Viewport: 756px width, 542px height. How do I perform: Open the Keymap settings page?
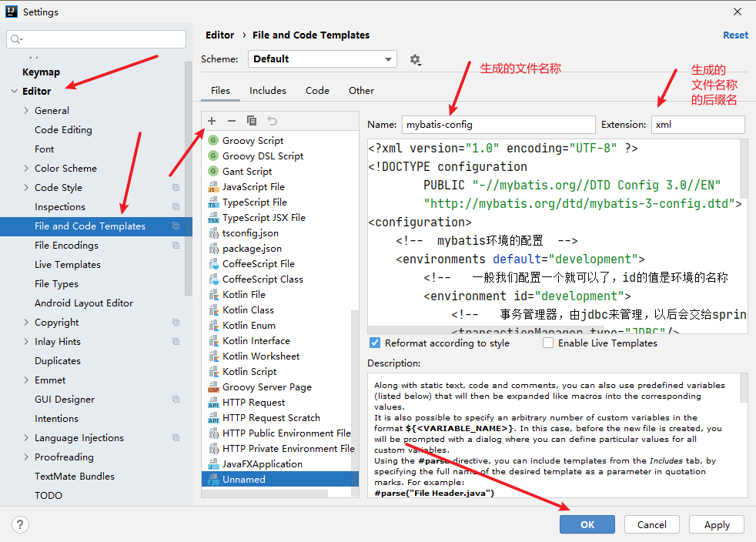(41, 72)
